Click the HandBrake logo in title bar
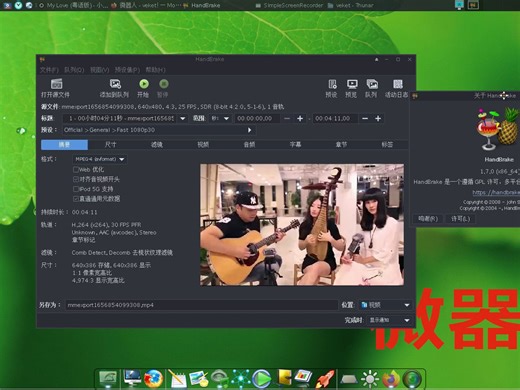This screenshot has height=390, width=520. [42, 60]
